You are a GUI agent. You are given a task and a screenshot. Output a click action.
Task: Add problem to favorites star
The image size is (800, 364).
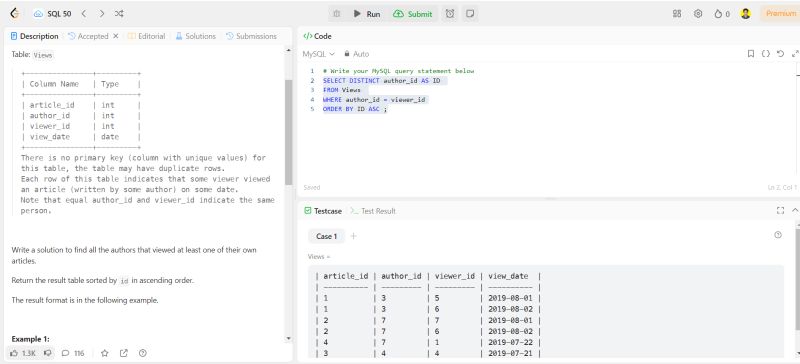[105, 353]
